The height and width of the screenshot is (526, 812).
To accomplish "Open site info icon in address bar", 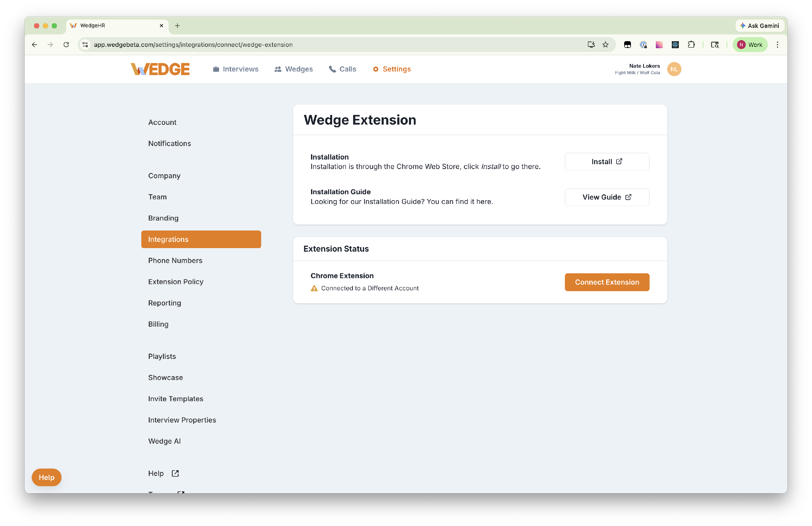I will pos(85,44).
